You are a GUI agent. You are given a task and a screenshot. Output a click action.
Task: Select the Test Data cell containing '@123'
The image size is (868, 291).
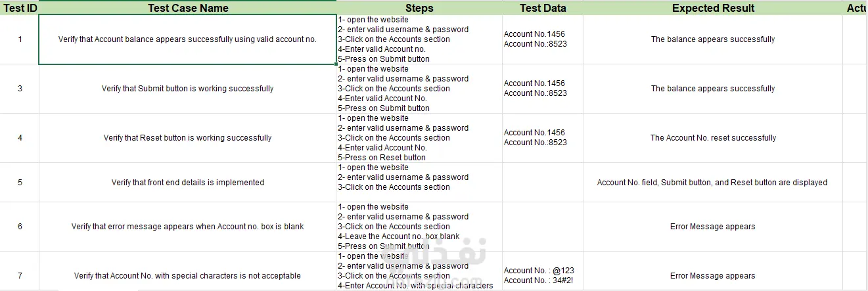coord(543,275)
